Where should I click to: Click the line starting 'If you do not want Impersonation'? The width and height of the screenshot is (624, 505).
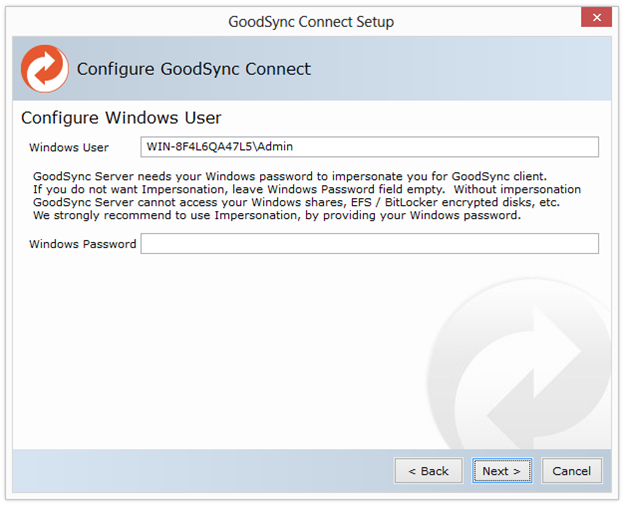(x=306, y=189)
